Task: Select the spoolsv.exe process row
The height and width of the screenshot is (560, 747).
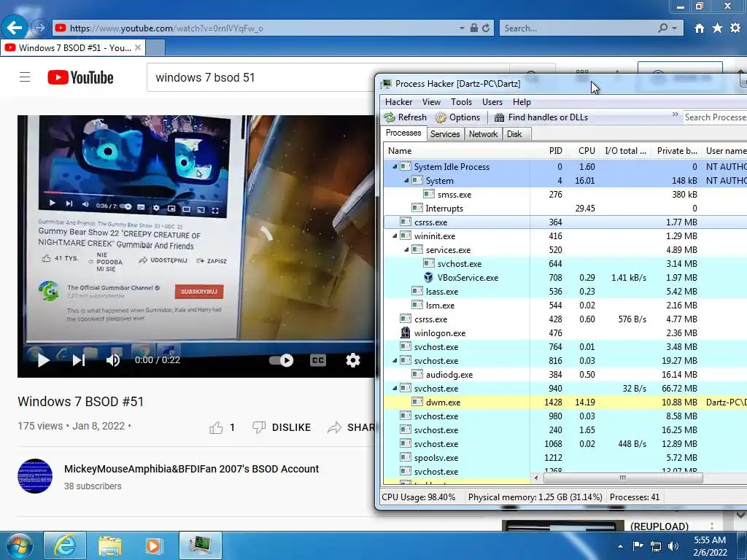Action: (x=565, y=458)
